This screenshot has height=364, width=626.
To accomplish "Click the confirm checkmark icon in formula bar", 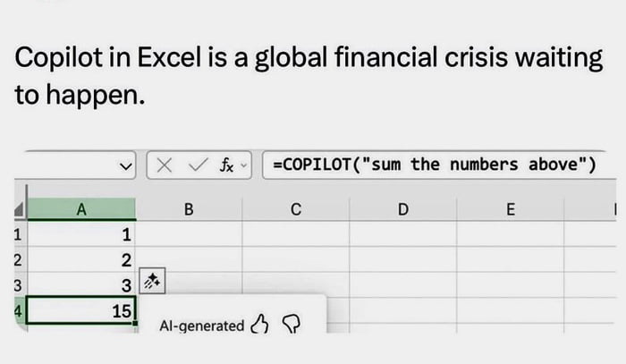I will click(199, 165).
